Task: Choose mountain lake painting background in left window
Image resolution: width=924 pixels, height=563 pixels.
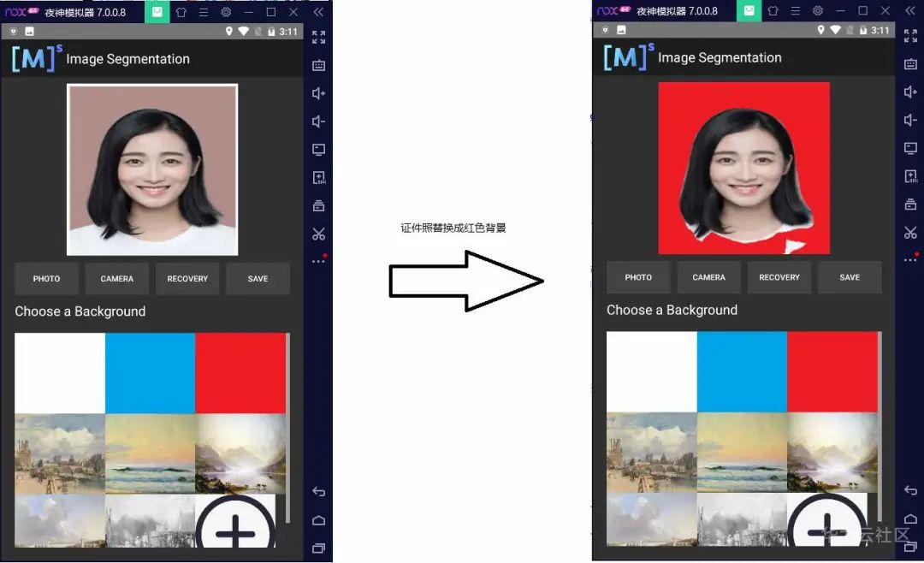Action: [x=240, y=454]
